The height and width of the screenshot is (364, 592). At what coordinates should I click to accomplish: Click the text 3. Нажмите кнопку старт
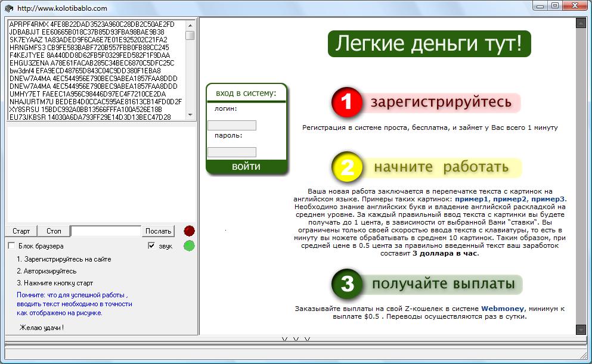click(x=55, y=283)
